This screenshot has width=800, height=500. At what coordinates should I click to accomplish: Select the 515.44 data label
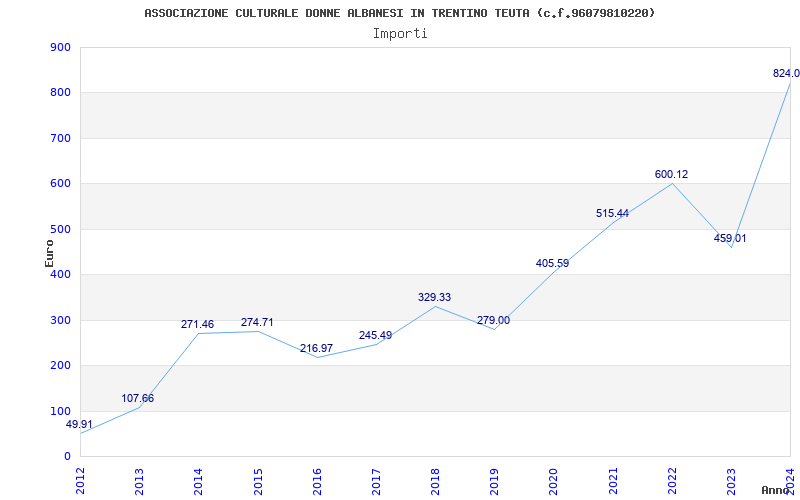612,213
